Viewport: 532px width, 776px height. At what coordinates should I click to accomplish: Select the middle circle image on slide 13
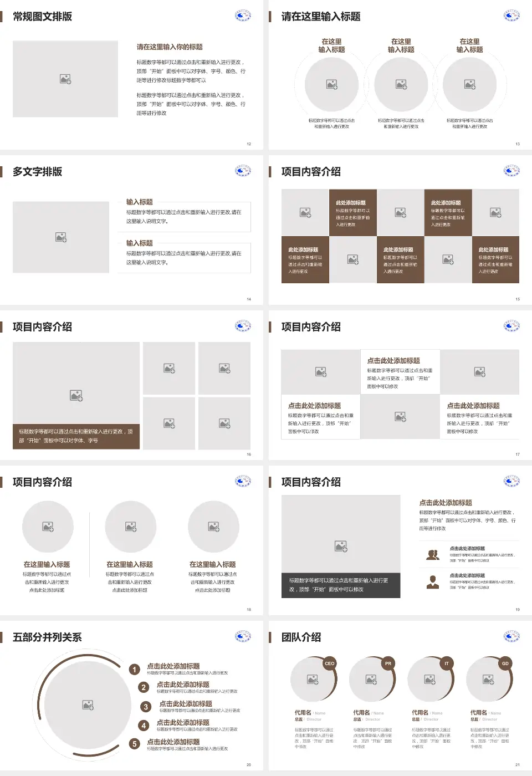click(401, 84)
